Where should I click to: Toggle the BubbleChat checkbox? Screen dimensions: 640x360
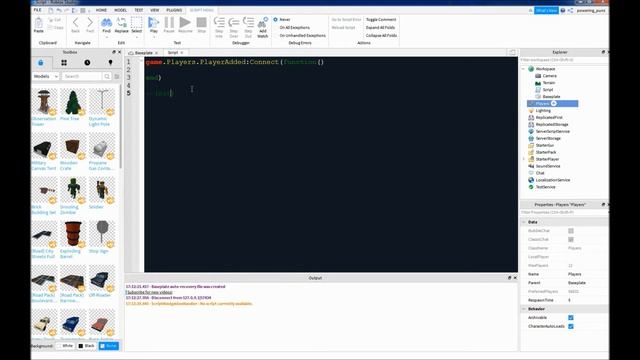click(571, 231)
